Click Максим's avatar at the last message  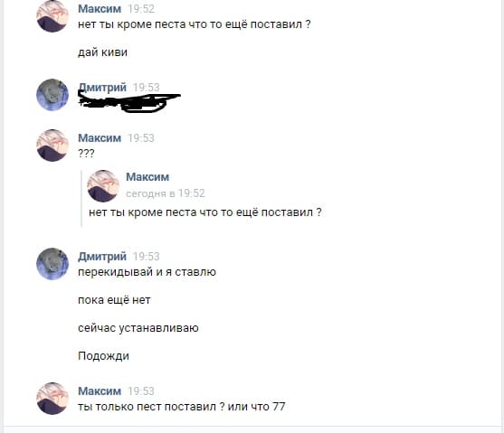click(x=52, y=399)
